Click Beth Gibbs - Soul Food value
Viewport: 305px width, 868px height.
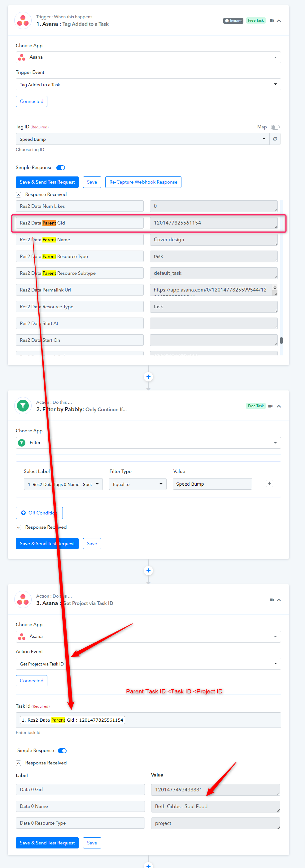(x=216, y=806)
